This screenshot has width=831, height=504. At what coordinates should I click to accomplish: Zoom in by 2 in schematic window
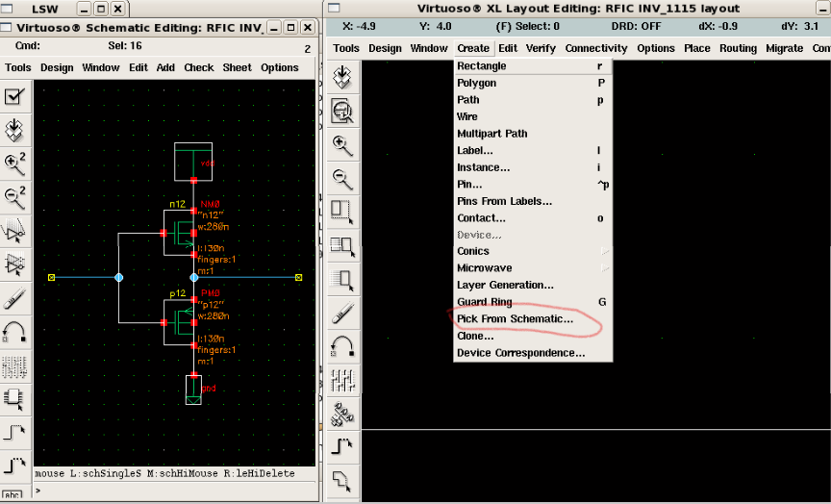tap(14, 163)
